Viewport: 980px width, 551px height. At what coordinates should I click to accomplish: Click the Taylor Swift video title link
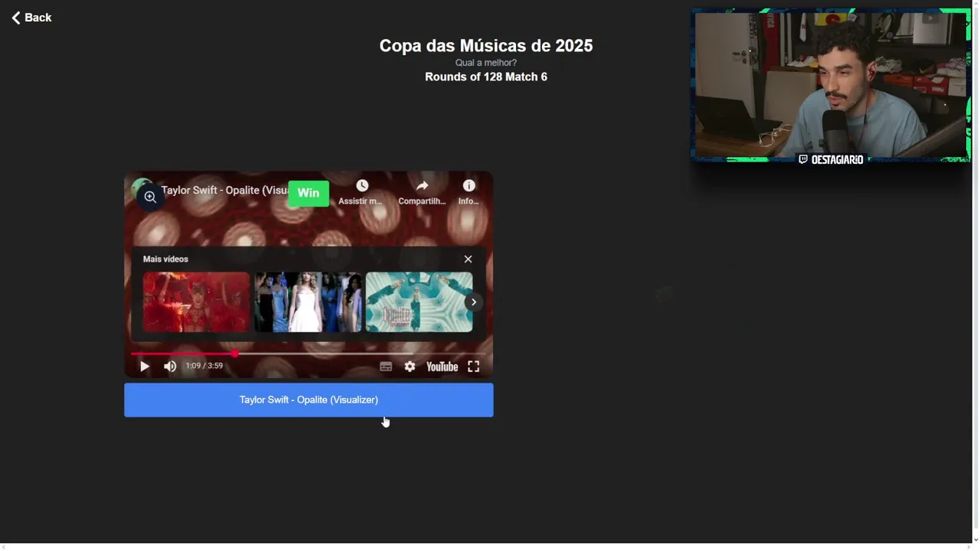coord(224,190)
